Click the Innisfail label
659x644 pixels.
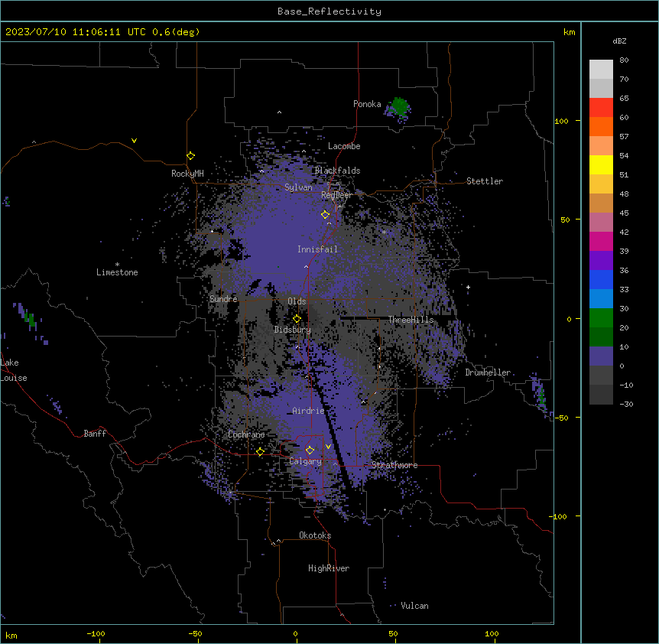click(x=317, y=249)
